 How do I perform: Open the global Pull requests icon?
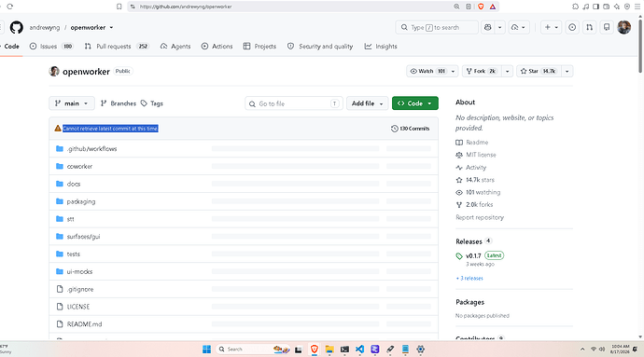click(589, 27)
